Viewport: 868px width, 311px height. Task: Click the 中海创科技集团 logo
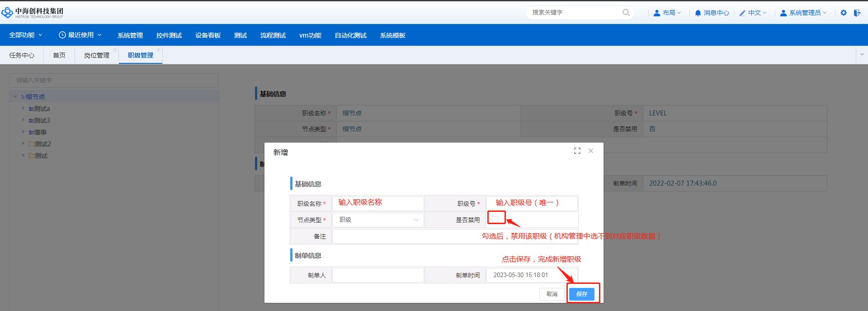(32, 13)
